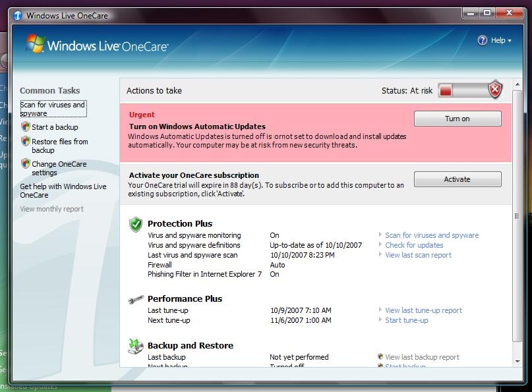Viewport: 532px width, 392px height.
Task: Open Get help with Windows Live OneCare
Action: [x=63, y=190]
